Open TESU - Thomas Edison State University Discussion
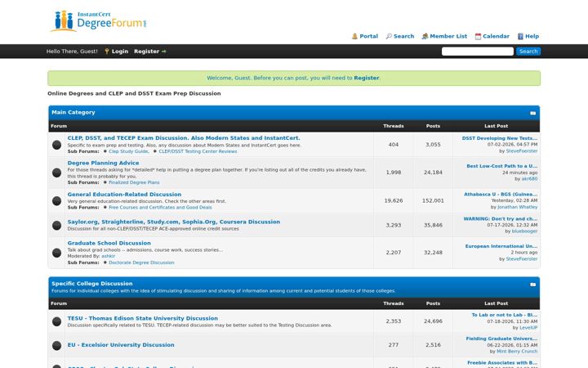Screen dimensions: 588x368 [142, 318]
